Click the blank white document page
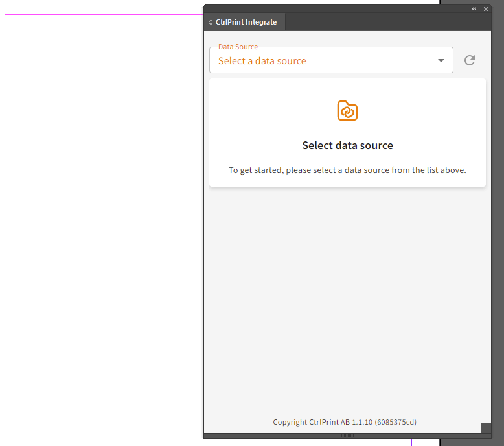The height and width of the screenshot is (446, 504). pos(104,227)
